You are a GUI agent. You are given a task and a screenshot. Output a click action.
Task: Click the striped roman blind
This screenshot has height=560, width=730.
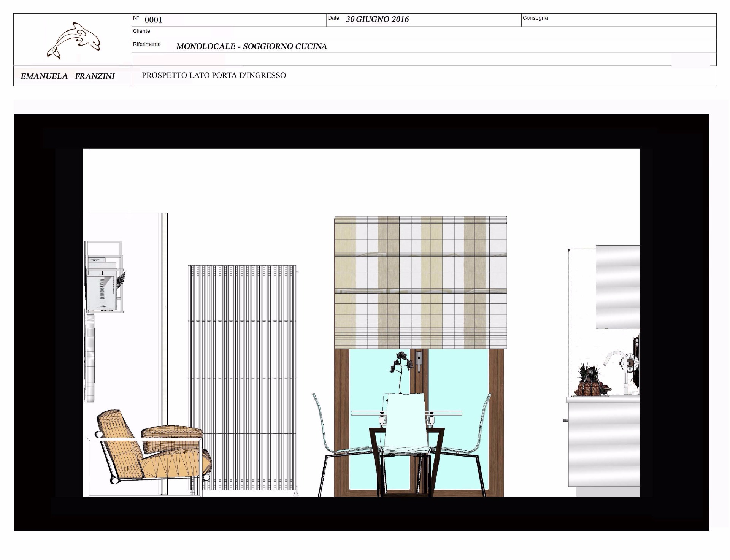[x=421, y=282]
